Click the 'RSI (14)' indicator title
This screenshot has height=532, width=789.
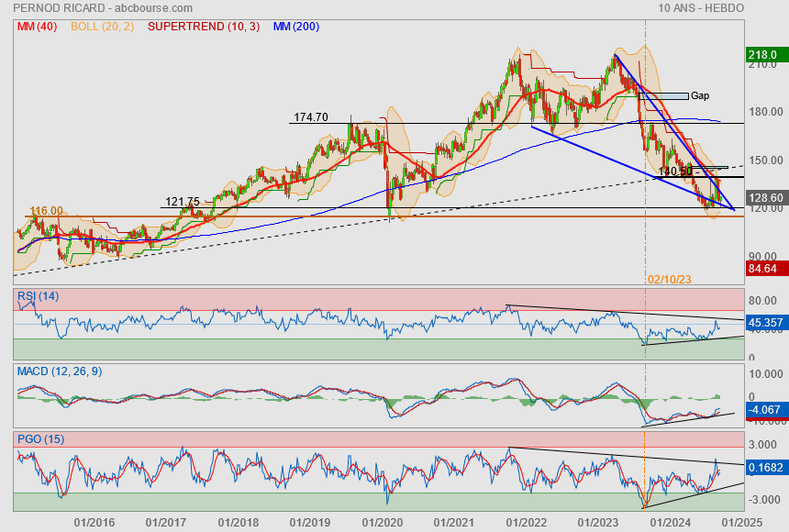click(x=39, y=296)
